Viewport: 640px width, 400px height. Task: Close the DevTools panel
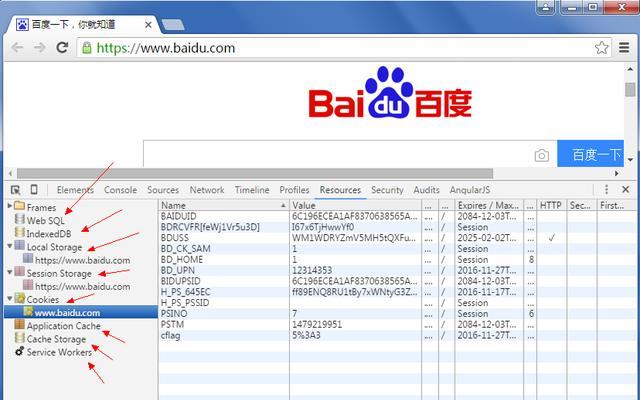[625, 189]
